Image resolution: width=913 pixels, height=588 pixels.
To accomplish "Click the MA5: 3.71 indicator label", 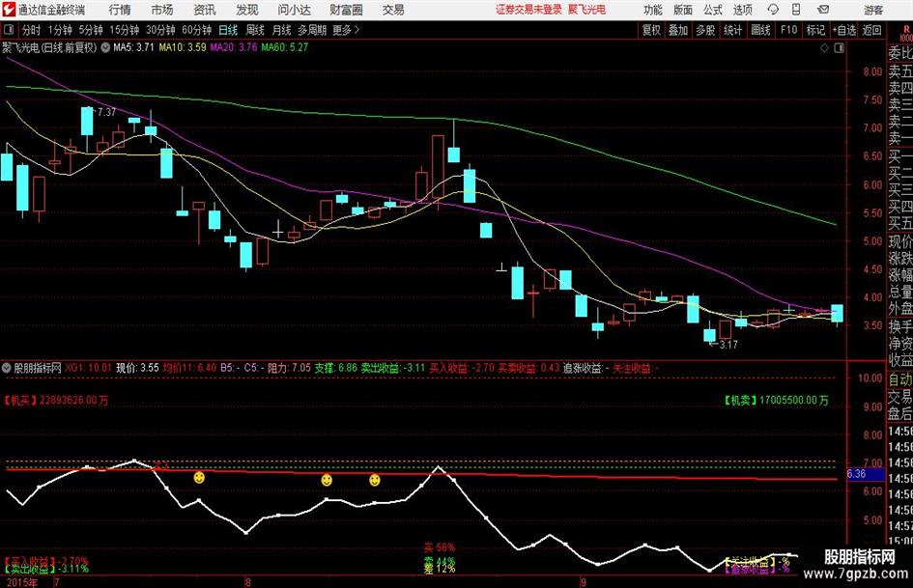I will pyautogui.click(x=133, y=47).
